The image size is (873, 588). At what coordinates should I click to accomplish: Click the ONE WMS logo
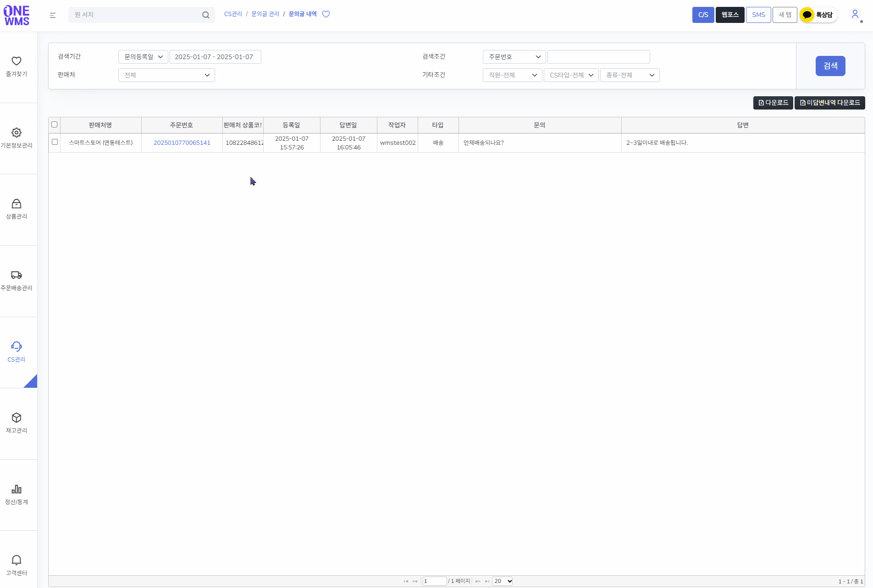(x=17, y=15)
